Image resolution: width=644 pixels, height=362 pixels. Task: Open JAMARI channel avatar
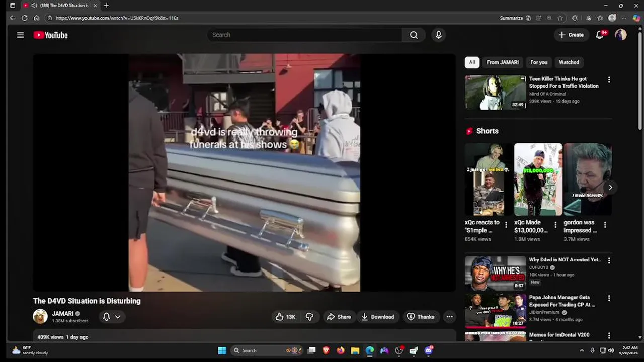(x=40, y=316)
